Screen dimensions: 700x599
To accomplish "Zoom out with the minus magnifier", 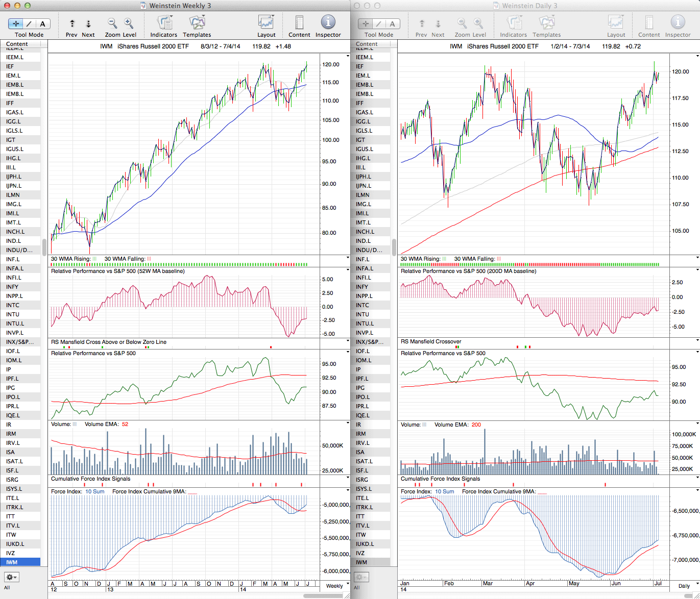I will (112, 23).
